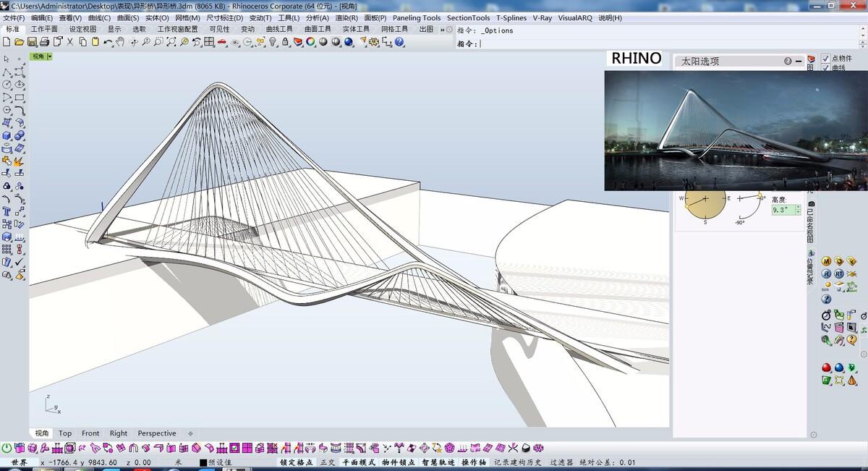Click the 高度 value field showing 9.3°

point(783,210)
